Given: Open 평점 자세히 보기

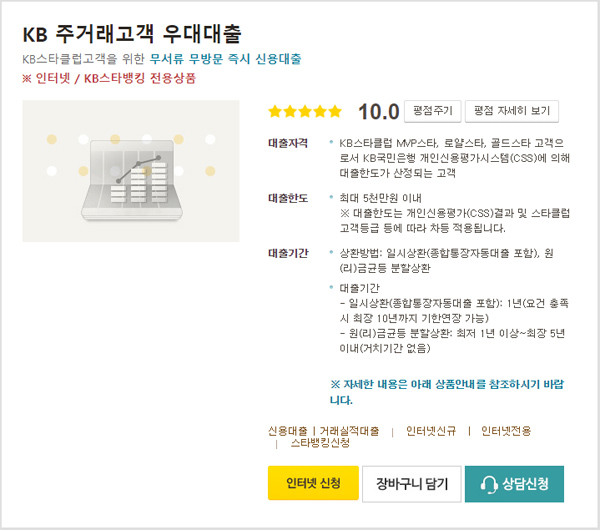Looking at the screenshot, I should tap(512, 111).
